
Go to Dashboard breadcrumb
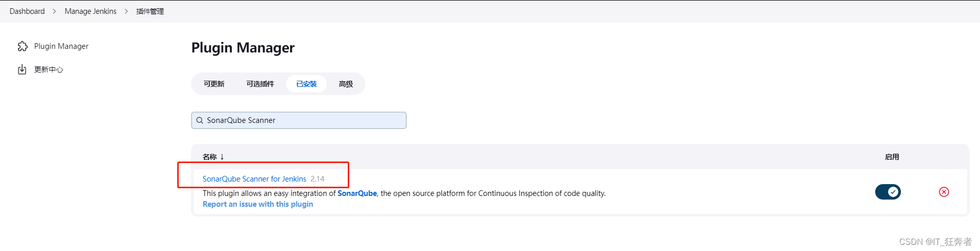pos(27,11)
